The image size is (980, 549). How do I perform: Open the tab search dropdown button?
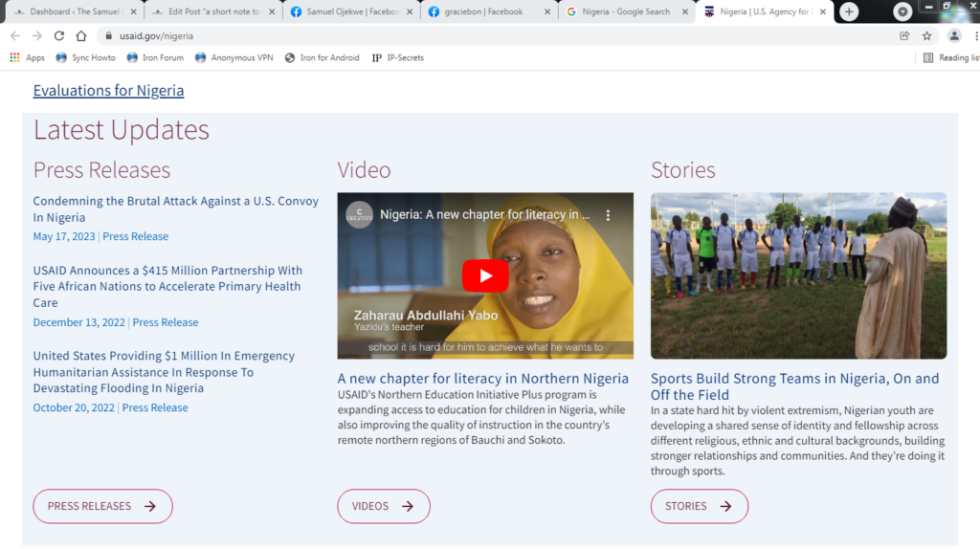click(902, 11)
